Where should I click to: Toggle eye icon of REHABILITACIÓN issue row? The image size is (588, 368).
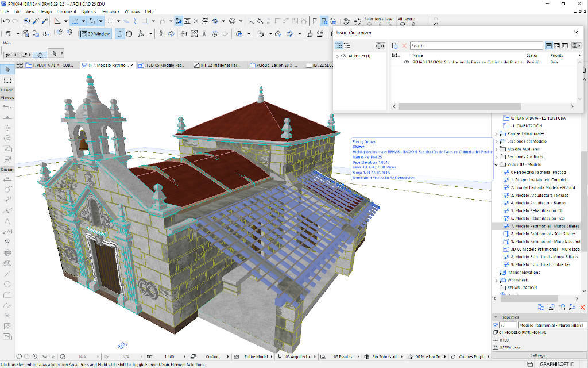(407, 62)
